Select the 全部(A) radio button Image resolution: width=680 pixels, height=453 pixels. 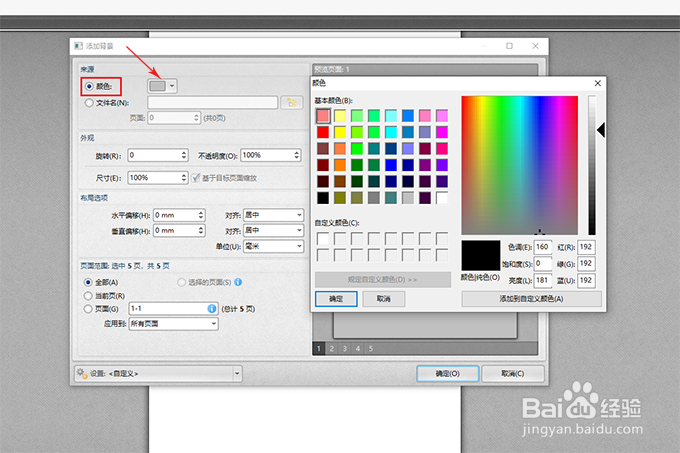[88, 282]
